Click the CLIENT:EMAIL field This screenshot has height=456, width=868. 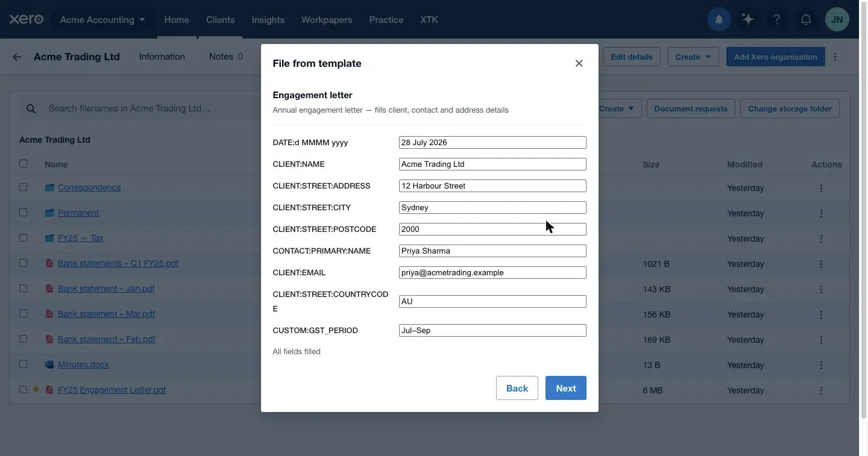tap(492, 272)
